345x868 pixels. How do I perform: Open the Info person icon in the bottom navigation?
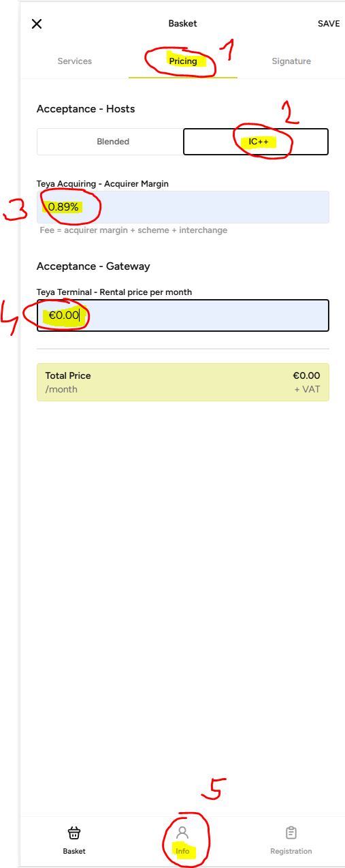(182, 833)
